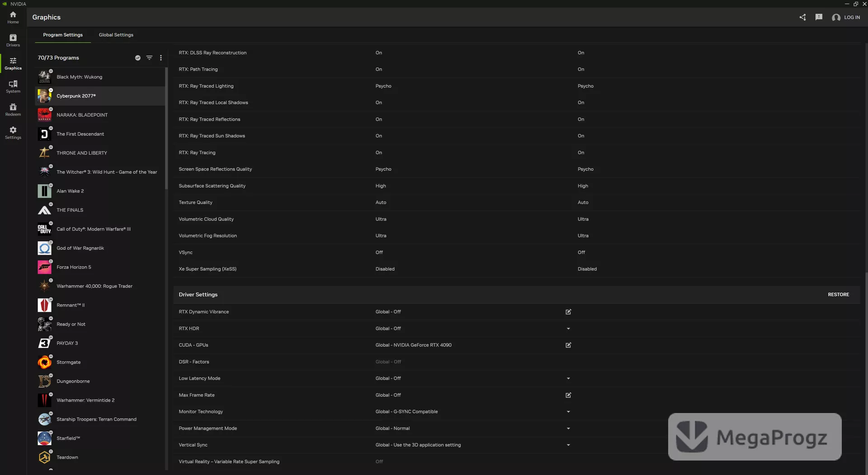Select THRONE AND LIBERTY game icon
The width and height of the screenshot is (868, 475).
coord(44,153)
